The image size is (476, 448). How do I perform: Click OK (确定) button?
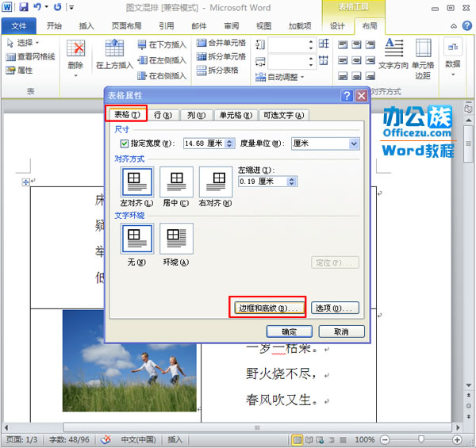[x=290, y=331]
